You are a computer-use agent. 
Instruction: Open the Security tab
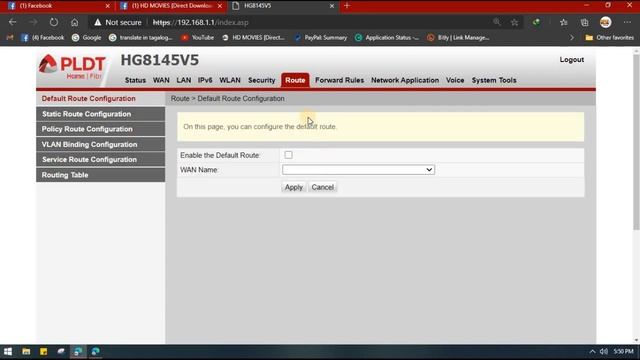262,80
